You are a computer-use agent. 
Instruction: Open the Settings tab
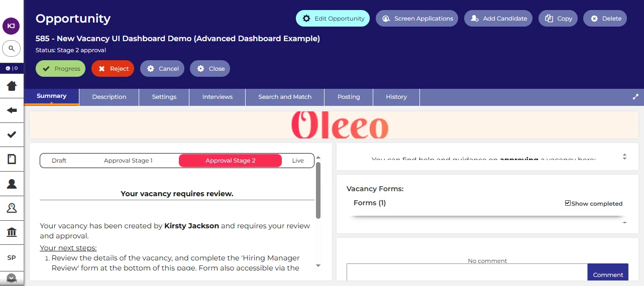tap(164, 97)
